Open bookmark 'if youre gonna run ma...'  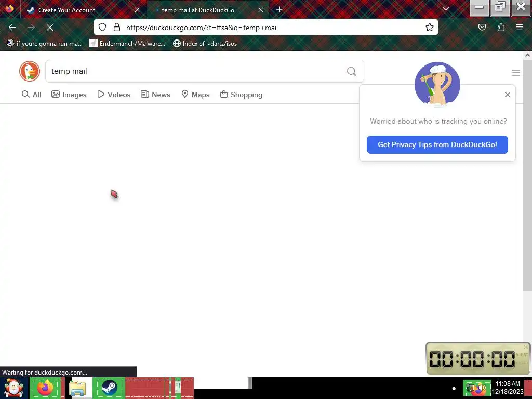45,44
